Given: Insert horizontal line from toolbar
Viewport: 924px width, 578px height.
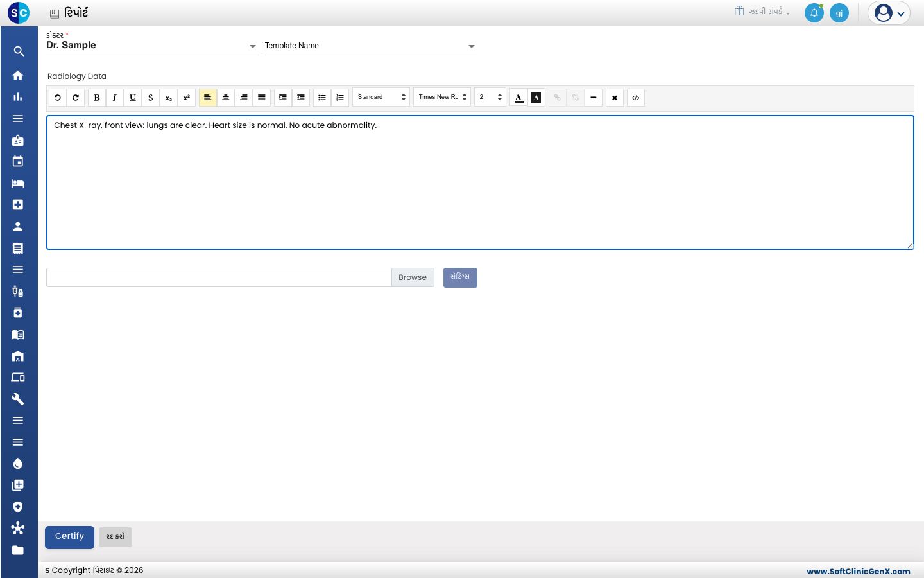Looking at the screenshot, I should pos(594,98).
